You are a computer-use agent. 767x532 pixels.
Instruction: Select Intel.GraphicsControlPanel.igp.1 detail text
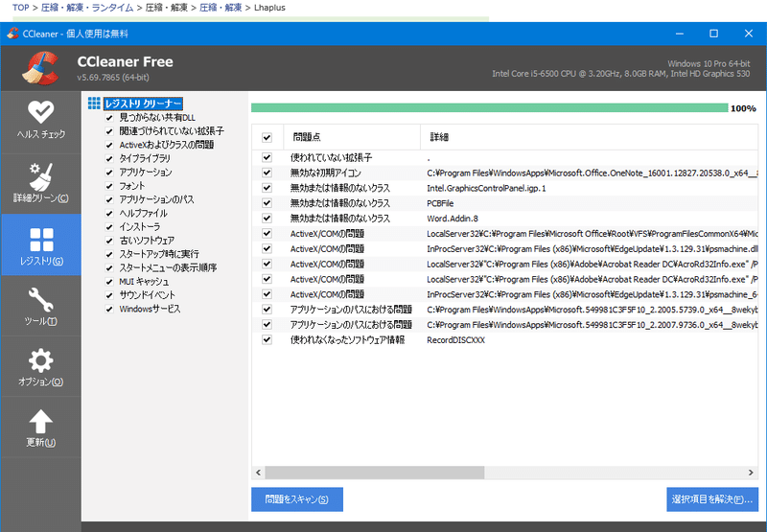click(x=486, y=188)
